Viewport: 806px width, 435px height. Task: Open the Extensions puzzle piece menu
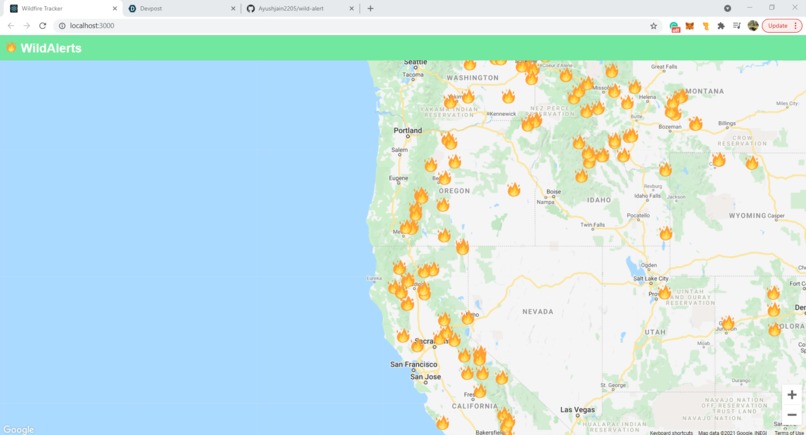point(721,26)
